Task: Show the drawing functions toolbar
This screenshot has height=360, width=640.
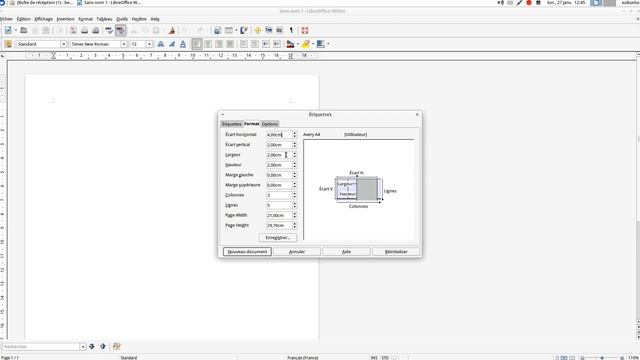Action: pyautogui.click(x=244, y=31)
